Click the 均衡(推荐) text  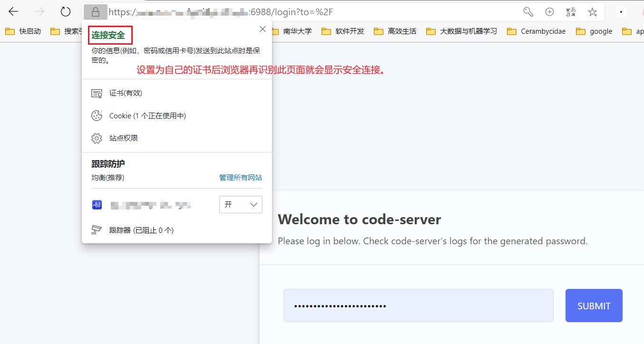[108, 177]
